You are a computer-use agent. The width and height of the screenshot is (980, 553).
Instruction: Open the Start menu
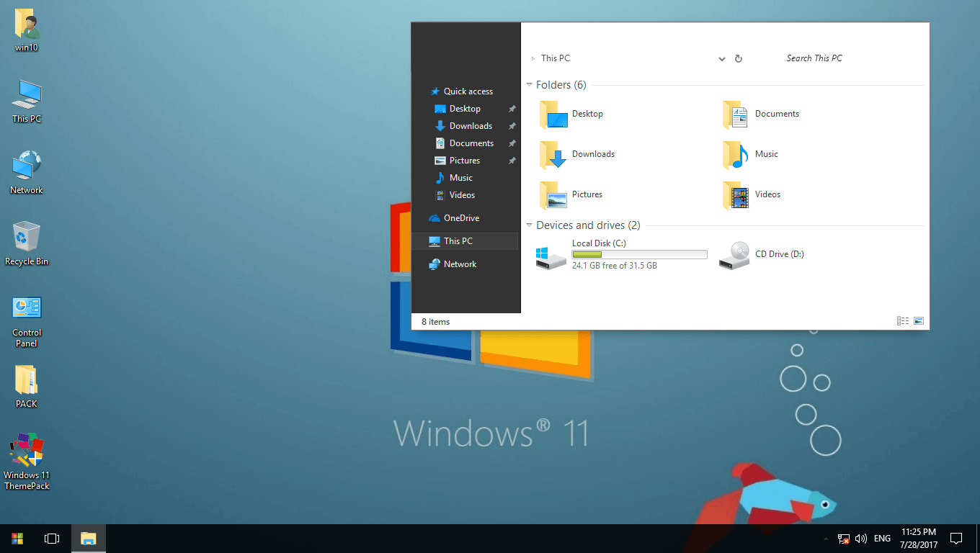tap(17, 539)
